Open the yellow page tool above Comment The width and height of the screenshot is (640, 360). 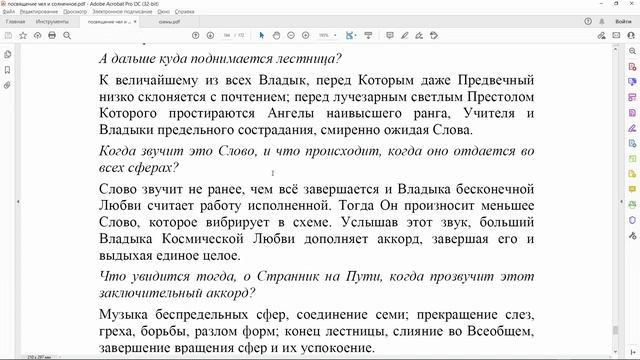click(632, 174)
